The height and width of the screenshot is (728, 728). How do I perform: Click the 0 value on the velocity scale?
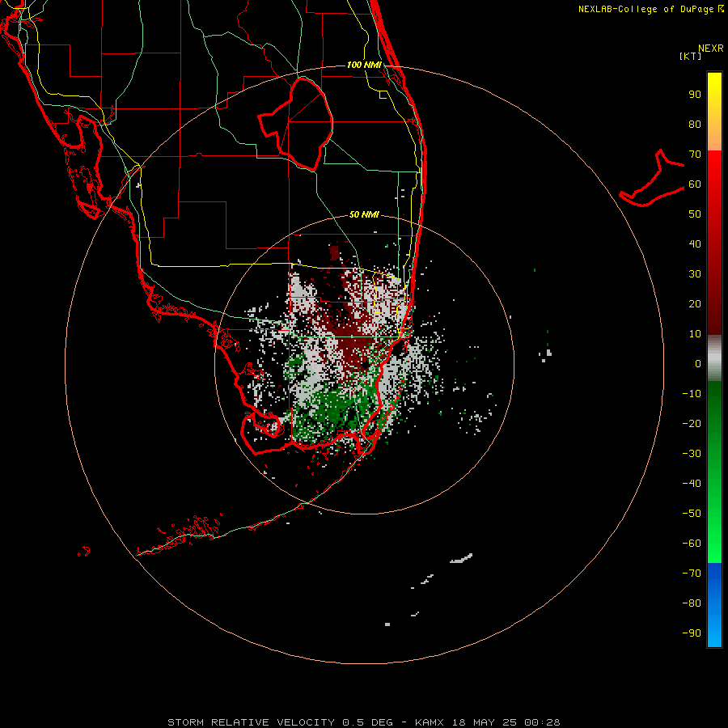coord(698,364)
